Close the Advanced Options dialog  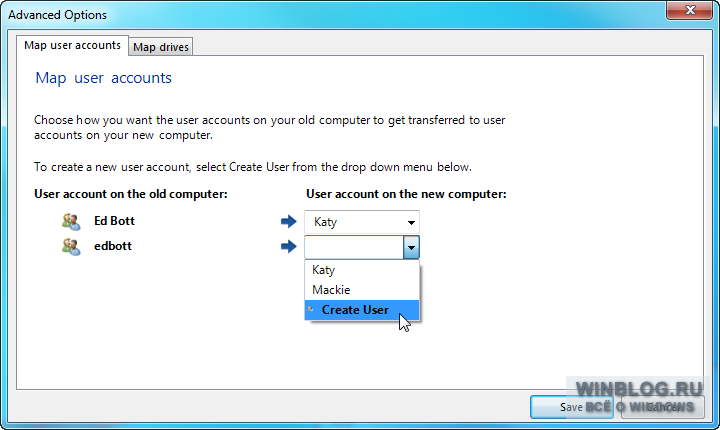tap(689, 10)
